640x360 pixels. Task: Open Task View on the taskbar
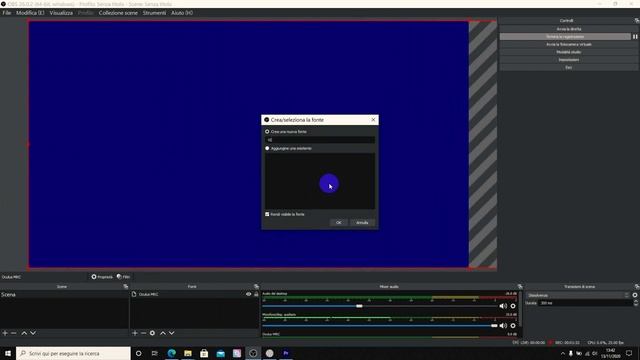155,353
